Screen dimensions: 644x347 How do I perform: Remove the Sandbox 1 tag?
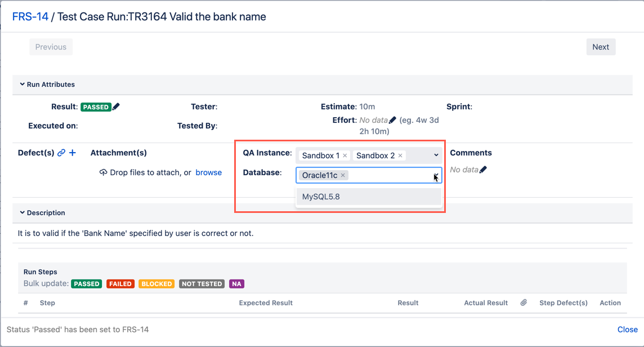(345, 155)
